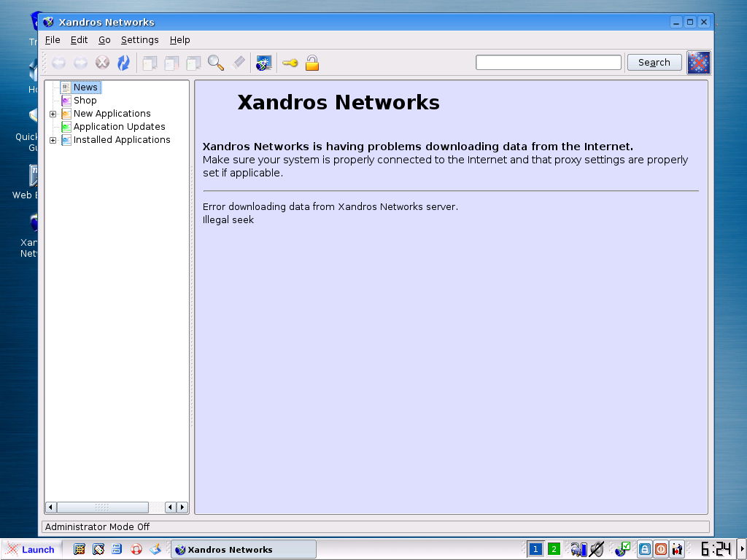Image resolution: width=747 pixels, height=560 pixels.
Task: Click the 'Administrator Mode Off' status text
Action: 97,526
